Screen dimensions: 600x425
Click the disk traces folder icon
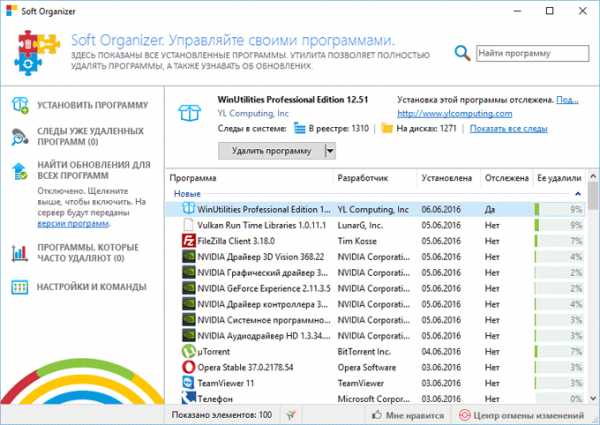pyautogui.click(x=387, y=128)
